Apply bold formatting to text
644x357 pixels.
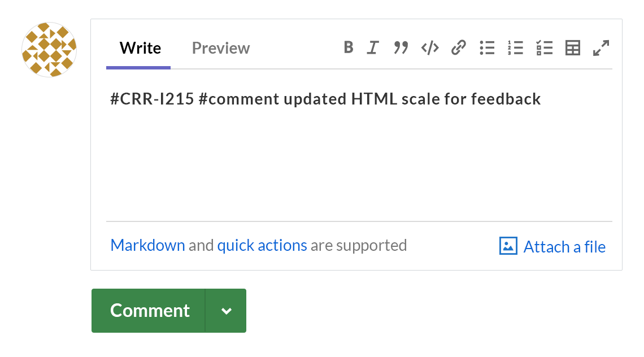tap(349, 48)
